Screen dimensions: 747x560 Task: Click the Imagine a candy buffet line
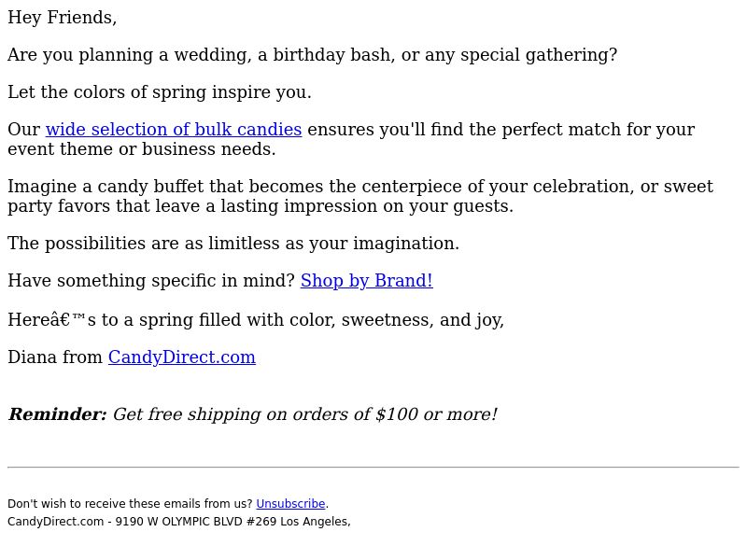coord(359,187)
